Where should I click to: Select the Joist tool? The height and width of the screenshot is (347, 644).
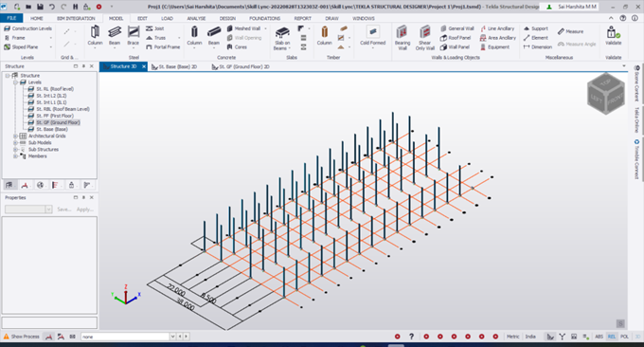coord(154,28)
